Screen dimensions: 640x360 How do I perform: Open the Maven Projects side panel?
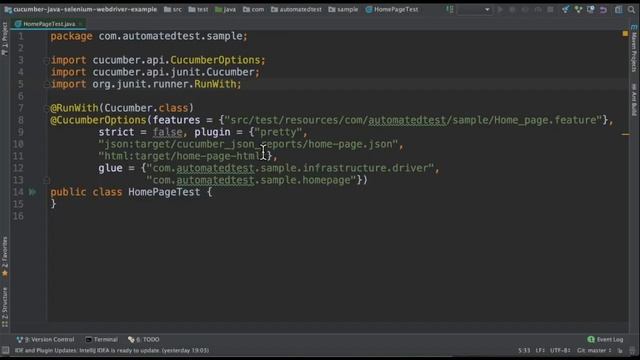pos(634,49)
